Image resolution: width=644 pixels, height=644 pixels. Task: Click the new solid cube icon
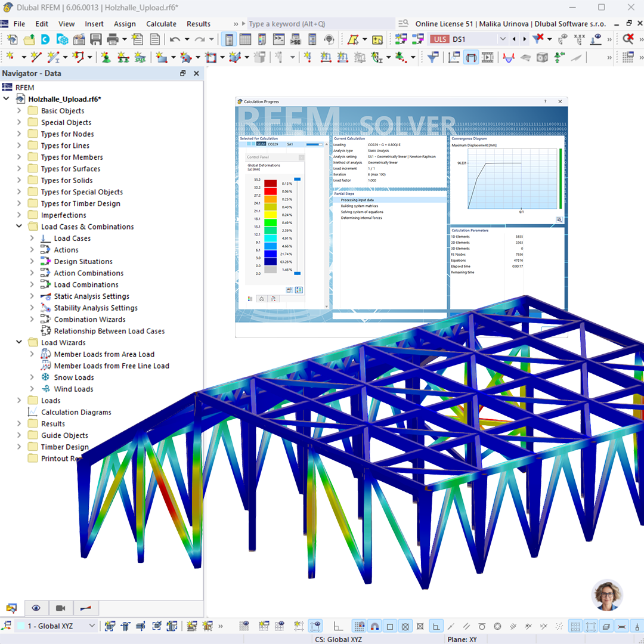(235, 57)
